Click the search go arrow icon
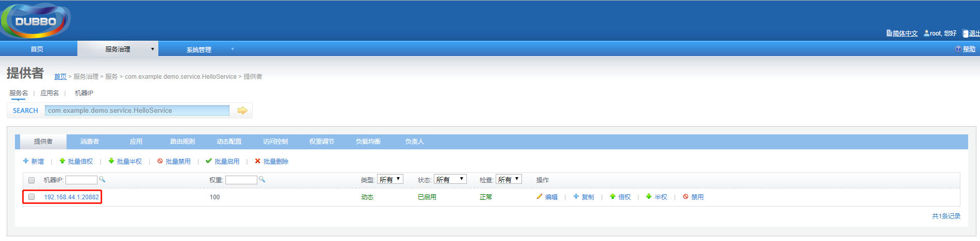Screen dimensions: 980x241 click(x=242, y=110)
